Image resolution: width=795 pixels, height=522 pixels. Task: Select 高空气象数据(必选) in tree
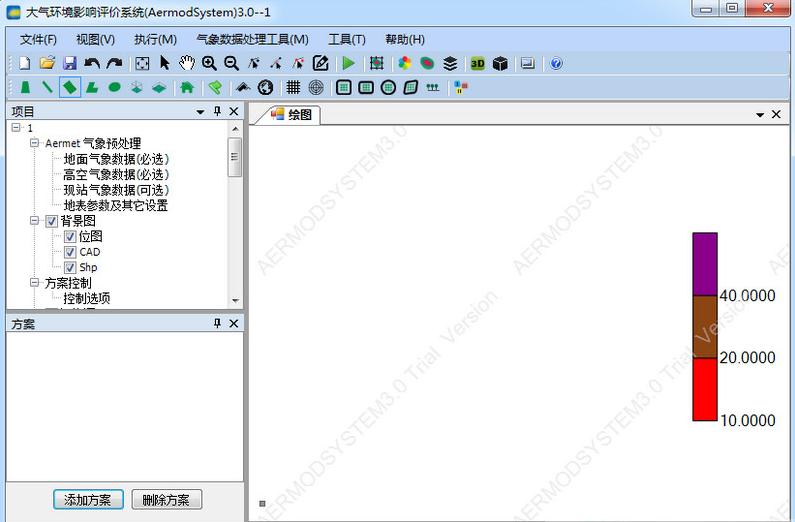(116, 174)
